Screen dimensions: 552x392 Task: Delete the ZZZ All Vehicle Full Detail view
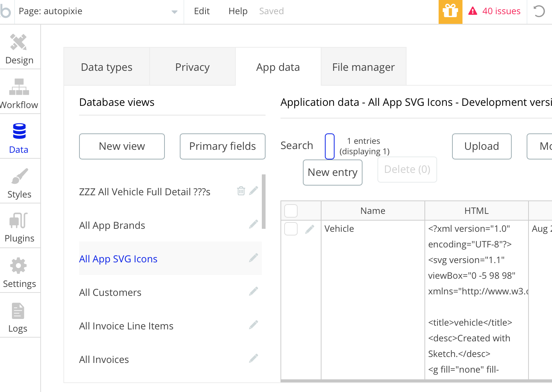(241, 191)
